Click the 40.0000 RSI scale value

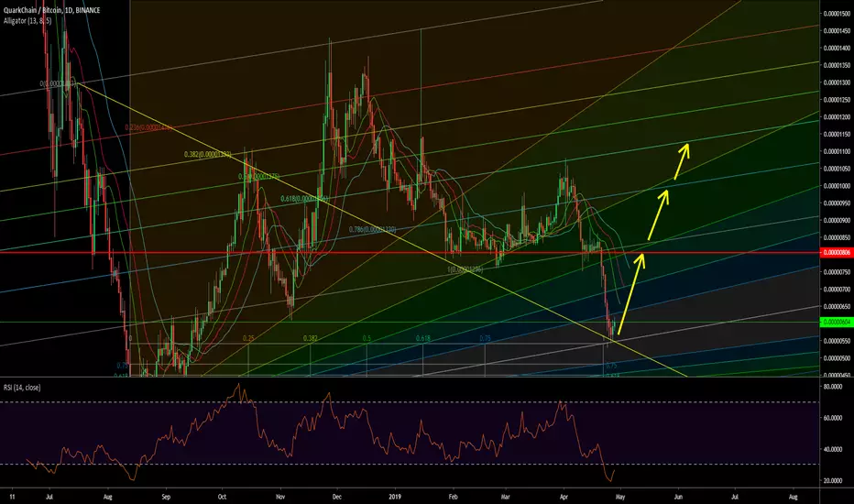click(x=833, y=450)
